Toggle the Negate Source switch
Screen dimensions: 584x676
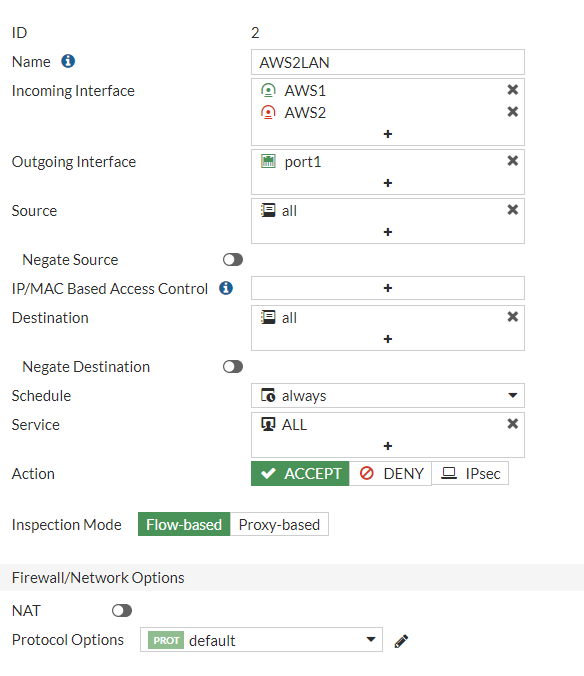tap(233, 260)
